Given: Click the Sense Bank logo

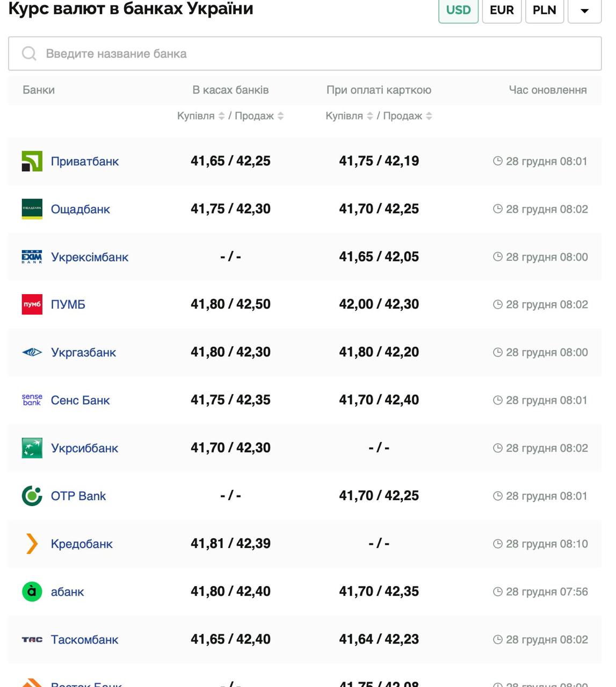Looking at the screenshot, I should [x=32, y=400].
